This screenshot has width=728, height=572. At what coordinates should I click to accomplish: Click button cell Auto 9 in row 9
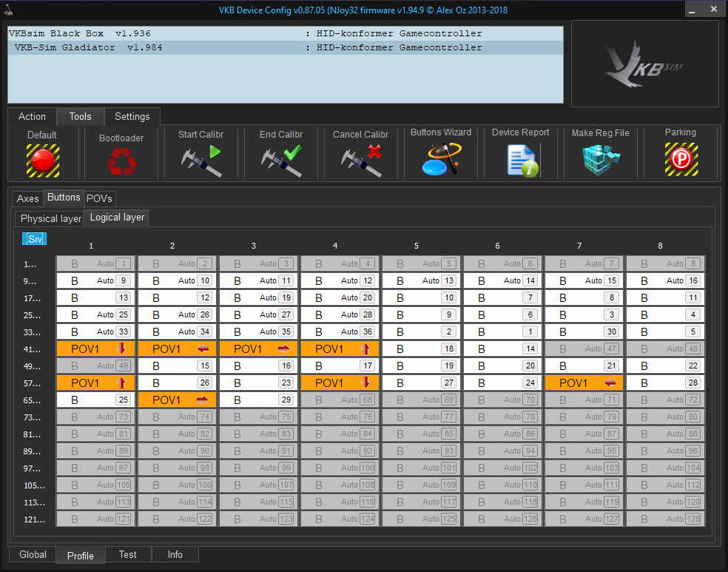pyautogui.click(x=95, y=281)
